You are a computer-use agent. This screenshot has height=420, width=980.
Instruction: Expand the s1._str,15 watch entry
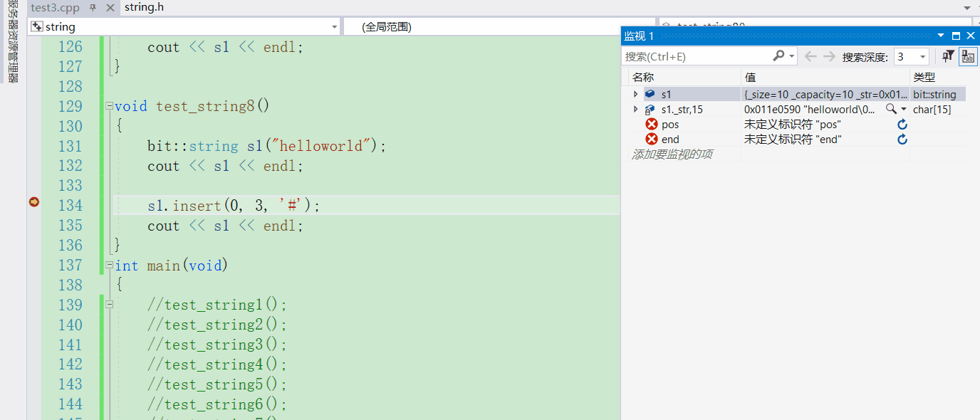pyautogui.click(x=636, y=110)
